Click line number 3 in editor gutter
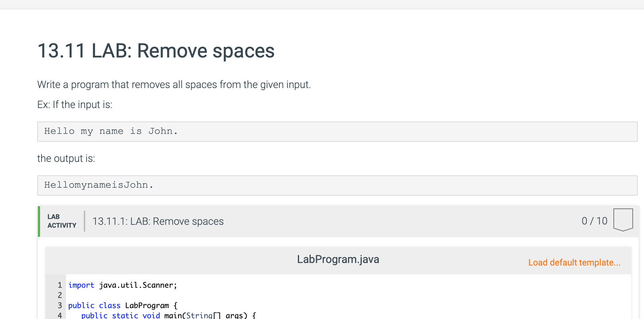The image size is (644, 319). (x=60, y=306)
